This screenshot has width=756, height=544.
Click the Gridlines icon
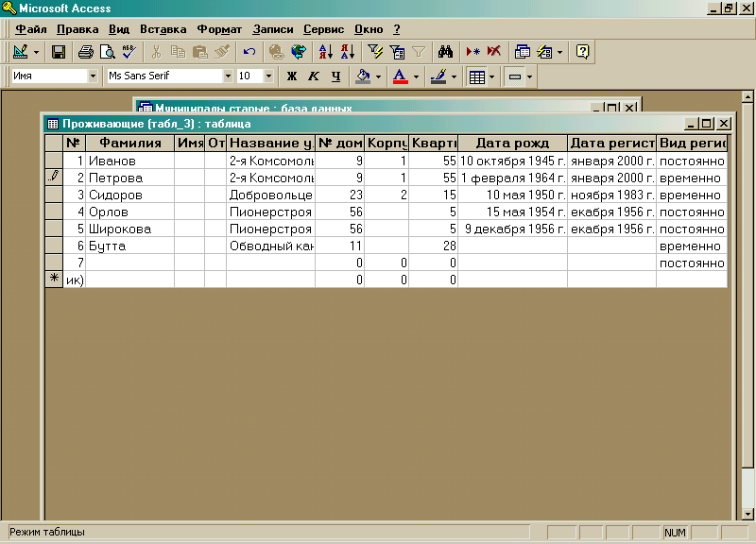pyautogui.click(x=477, y=76)
